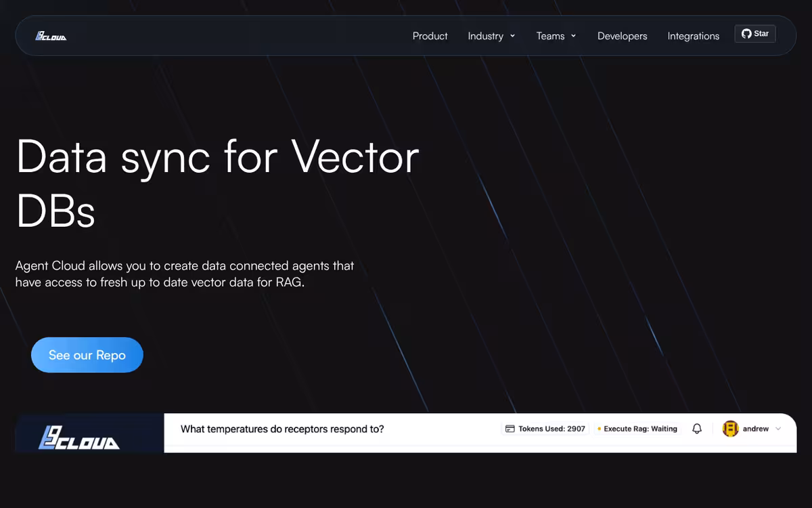The height and width of the screenshot is (508, 812).
Task: Expand the Teams dropdown chevron
Action: [x=573, y=36]
